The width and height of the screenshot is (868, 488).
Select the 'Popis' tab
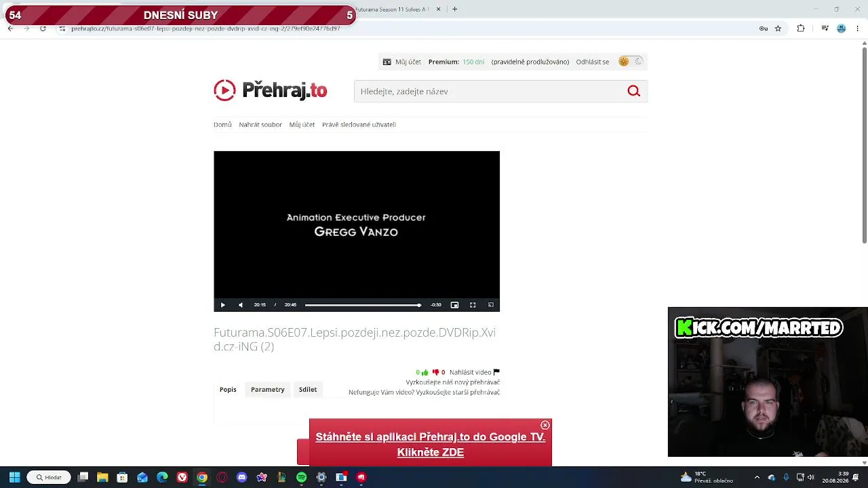point(228,390)
